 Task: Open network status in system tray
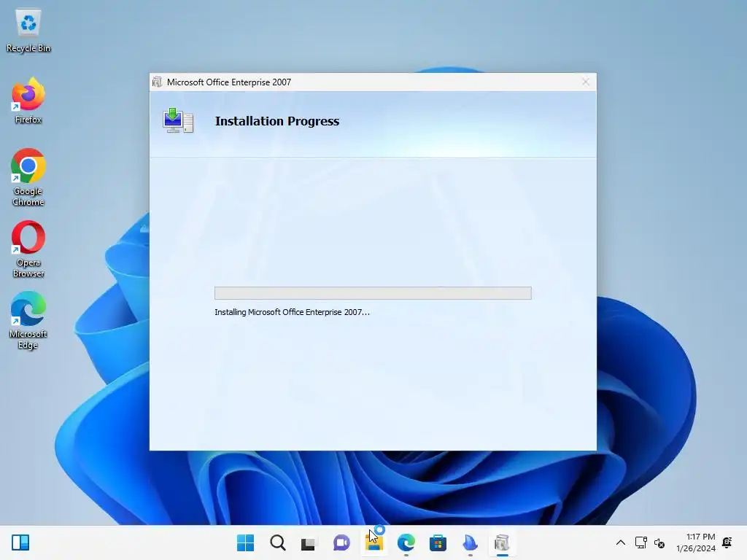[640, 542]
